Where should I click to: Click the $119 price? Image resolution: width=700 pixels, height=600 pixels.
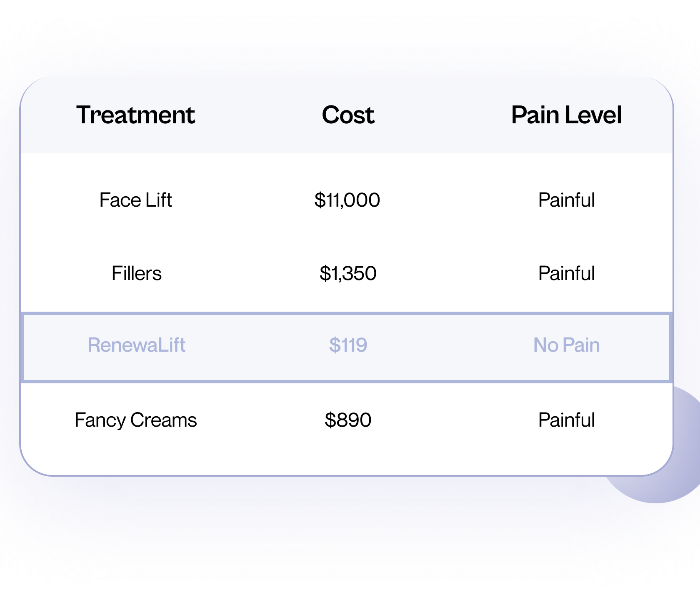coord(348,345)
